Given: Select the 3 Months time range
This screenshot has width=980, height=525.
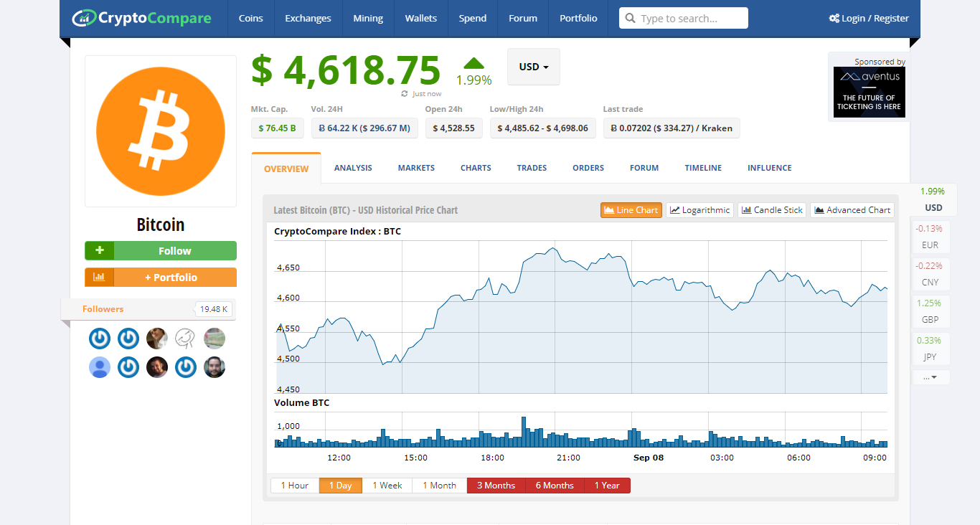Looking at the screenshot, I should tap(496, 486).
